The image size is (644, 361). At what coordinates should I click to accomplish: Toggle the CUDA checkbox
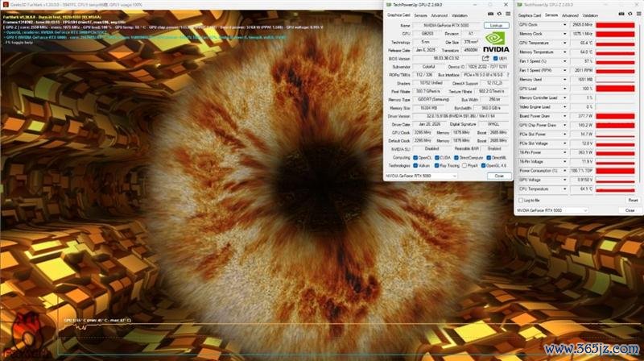(x=437, y=158)
